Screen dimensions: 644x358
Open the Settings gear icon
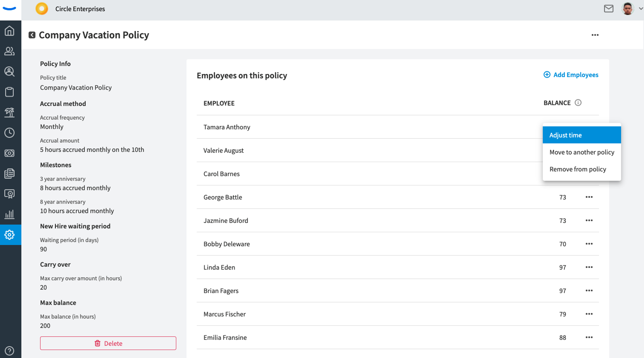tap(10, 235)
